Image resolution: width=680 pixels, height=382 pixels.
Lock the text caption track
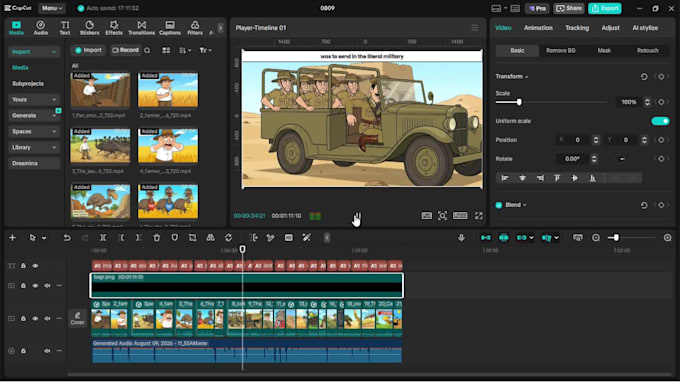(x=23, y=266)
